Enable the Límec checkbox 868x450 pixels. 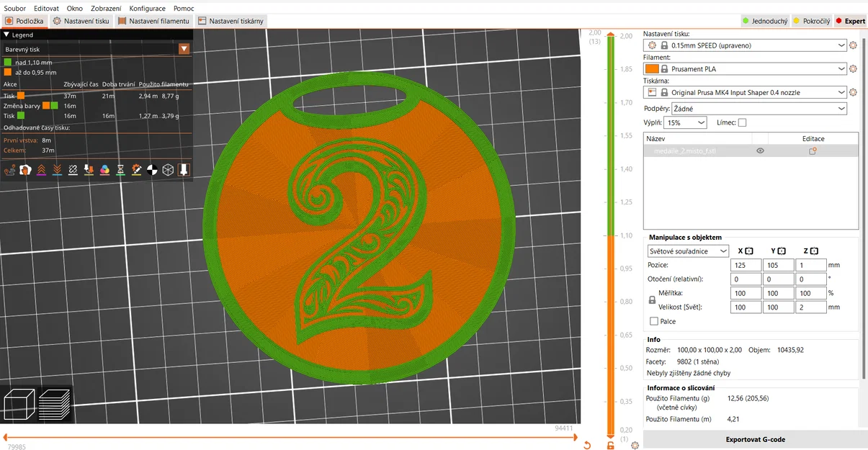point(742,122)
